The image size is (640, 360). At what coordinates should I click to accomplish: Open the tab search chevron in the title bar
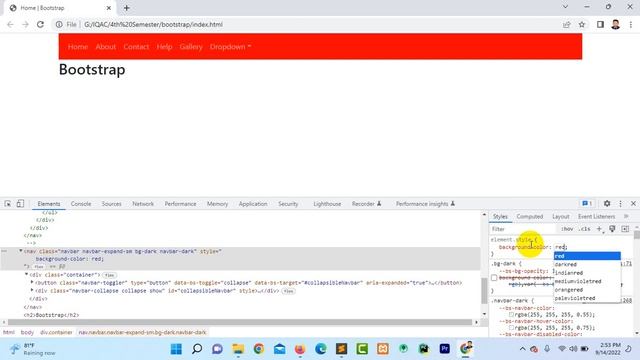pos(565,7)
